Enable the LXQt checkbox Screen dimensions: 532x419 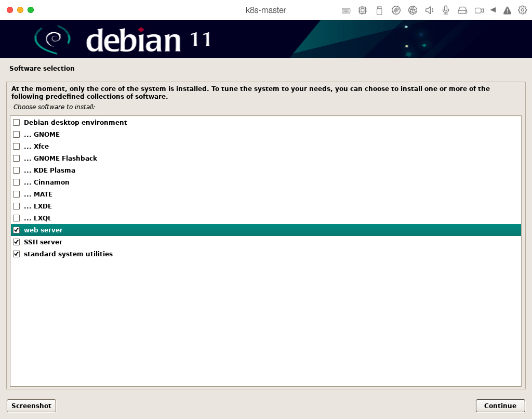(16, 218)
